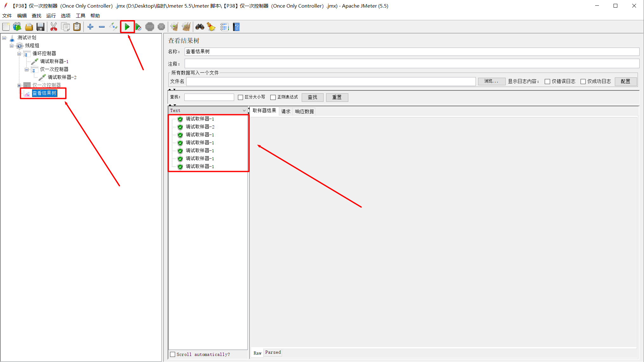644x362 pixels.
Task: Collapse the 循环控制器 tree node
Action: coord(19,54)
